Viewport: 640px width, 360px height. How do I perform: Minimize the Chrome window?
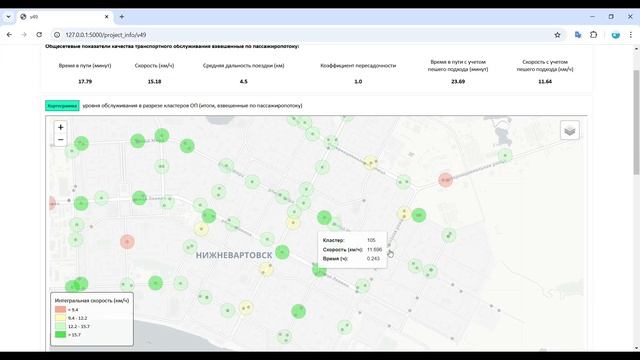[x=592, y=17]
